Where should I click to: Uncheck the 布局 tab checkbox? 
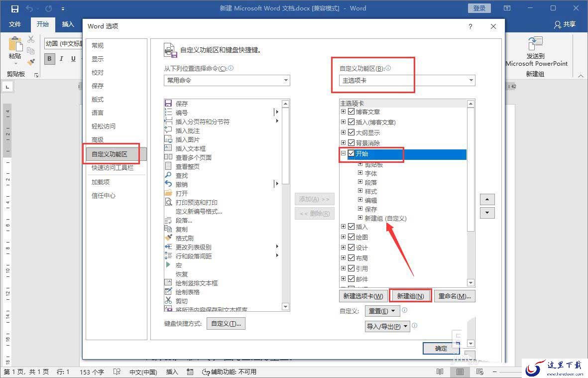pyautogui.click(x=351, y=258)
